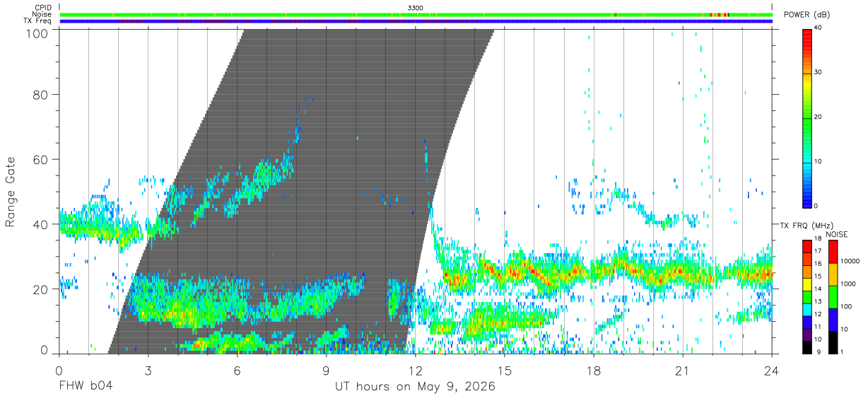This screenshot has width=868, height=401.
Task: Click the 20 label on the power scale
Action: point(818,117)
